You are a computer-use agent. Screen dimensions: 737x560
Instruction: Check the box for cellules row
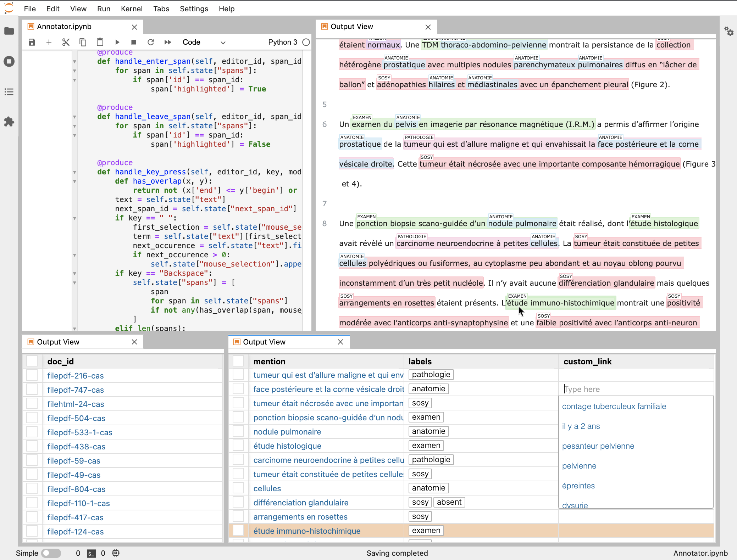coord(238,488)
